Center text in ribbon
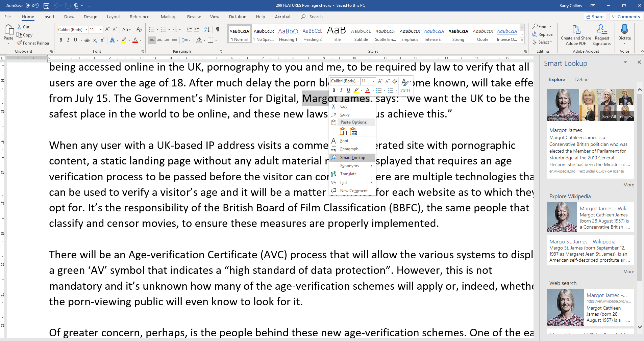 pyautogui.click(x=159, y=40)
